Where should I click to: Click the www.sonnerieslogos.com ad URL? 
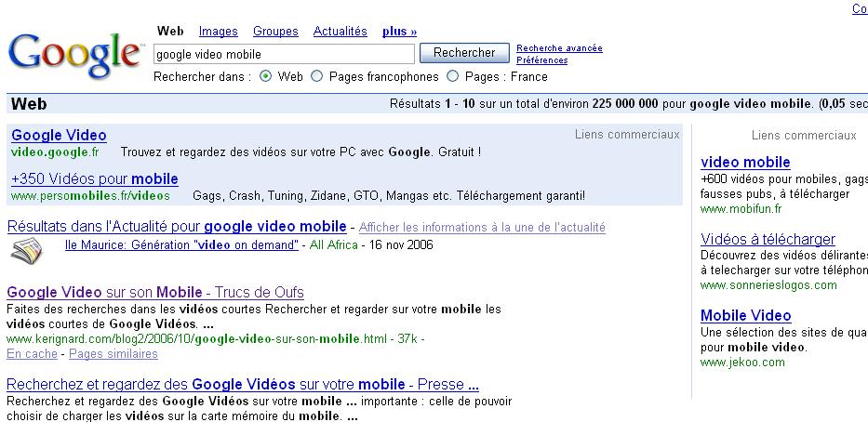point(768,285)
